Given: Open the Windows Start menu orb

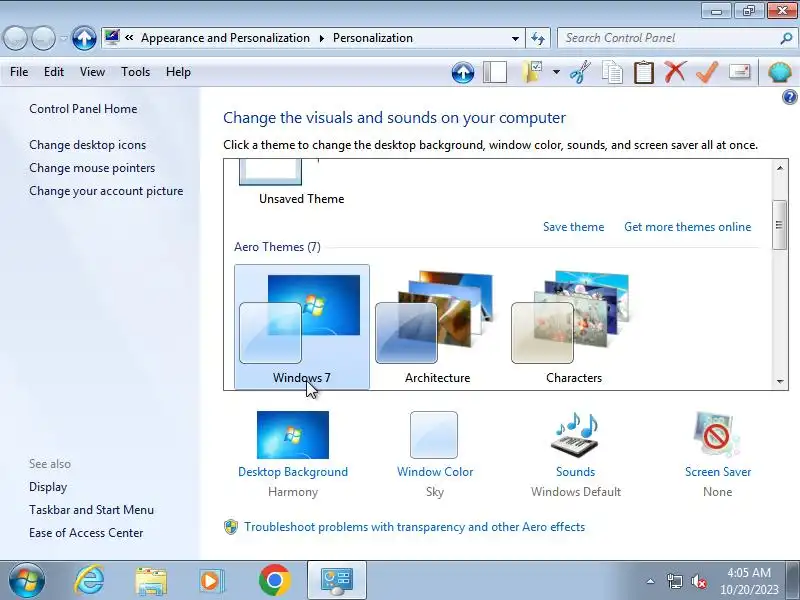Looking at the screenshot, I should [26, 581].
